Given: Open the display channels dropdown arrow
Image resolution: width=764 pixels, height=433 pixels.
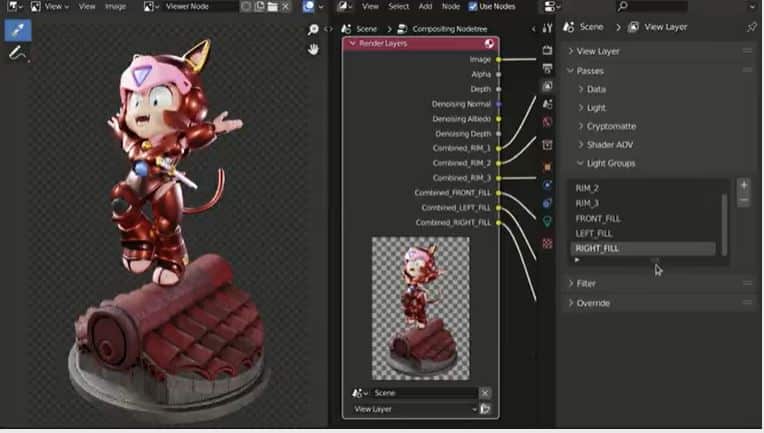Looking at the screenshot, I should tap(321, 7).
